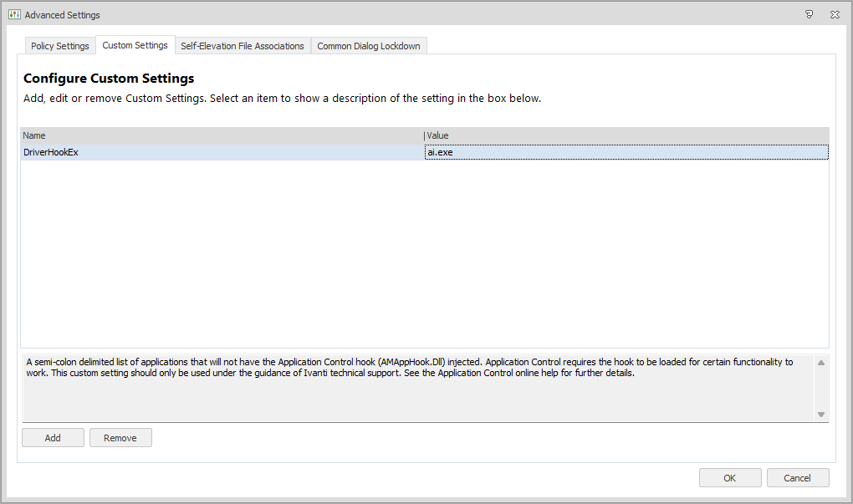Screen dimensions: 853x504
Task: Click the Advanced Settings title bar icon
Action: (x=14, y=15)
